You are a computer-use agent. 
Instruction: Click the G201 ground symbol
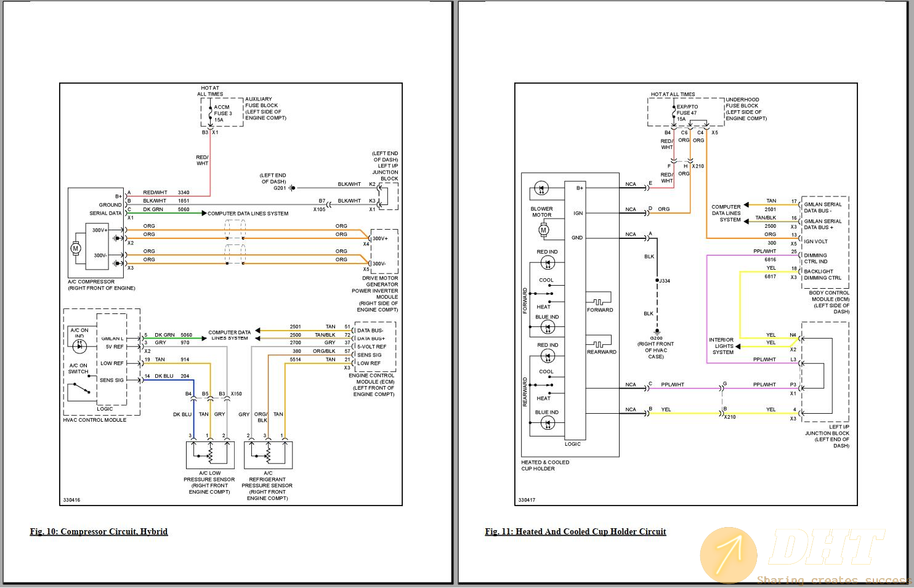[293, 188]
